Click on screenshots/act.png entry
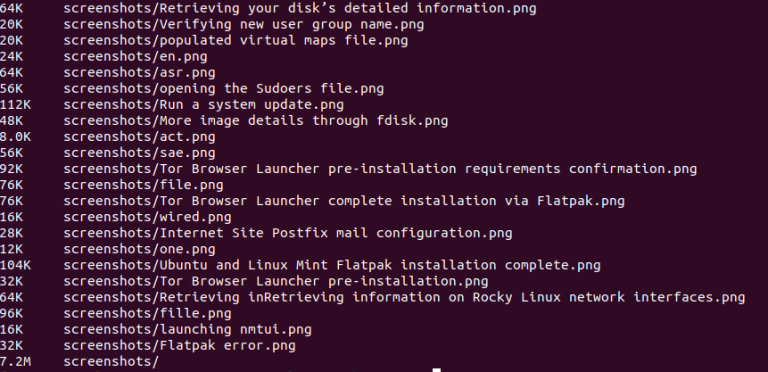This screenshot has height=372, width=768. pyautogui.click(x=139, y=137)
